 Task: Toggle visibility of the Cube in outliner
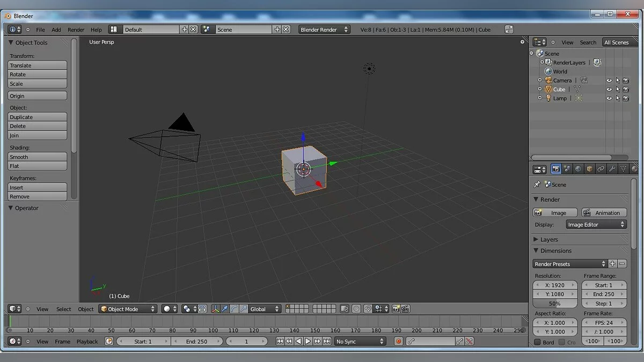pos(609,89)
